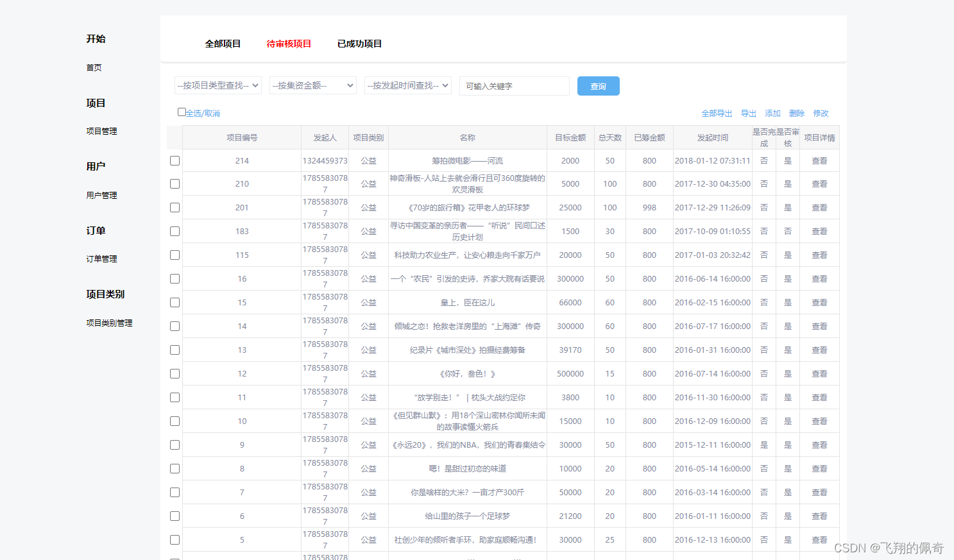This screenshot has height=560, width=954.
Task: Expand the 按集资金额 dropdown
Action: (x=313, y=85)
